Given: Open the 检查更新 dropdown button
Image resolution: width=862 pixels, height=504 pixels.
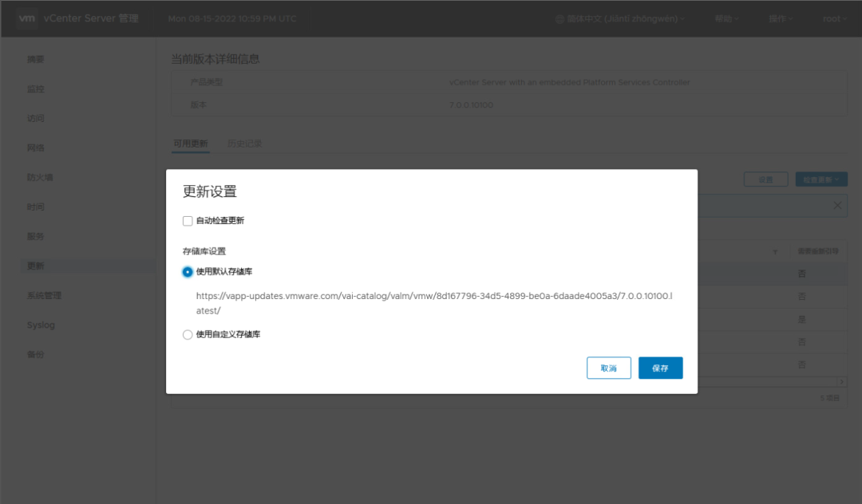Looking at the screenshot, I should pos(820,179).
